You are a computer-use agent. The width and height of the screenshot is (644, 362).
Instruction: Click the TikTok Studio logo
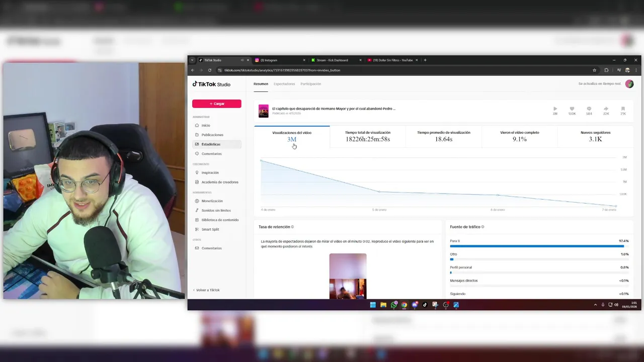click(x=211, y=84)
